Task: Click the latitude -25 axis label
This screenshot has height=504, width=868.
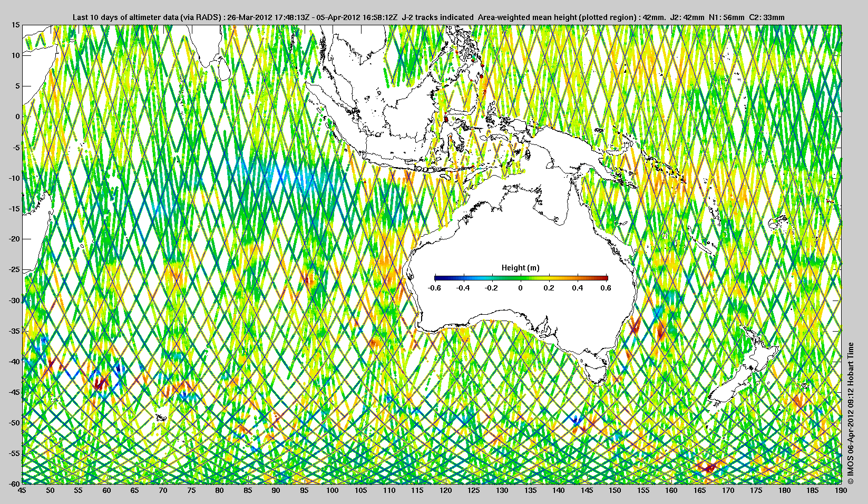Action: coord(14,269)
